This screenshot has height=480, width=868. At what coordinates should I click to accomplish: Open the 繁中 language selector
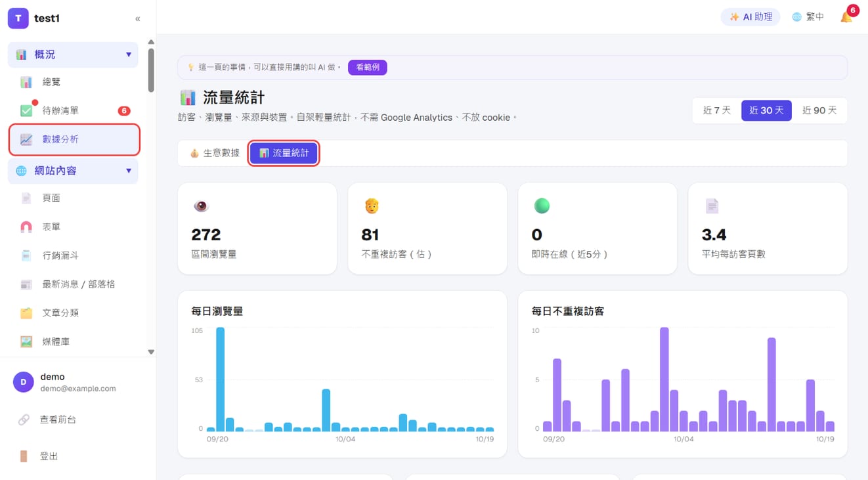tap(808, 17)
